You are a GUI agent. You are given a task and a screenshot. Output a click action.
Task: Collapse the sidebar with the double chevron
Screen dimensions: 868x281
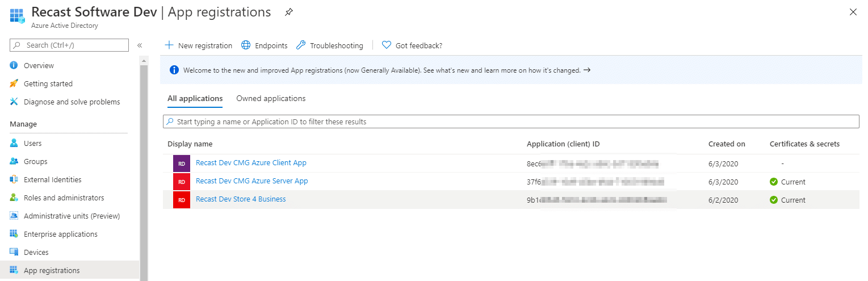pyautogui.click(x=140, y=45)
